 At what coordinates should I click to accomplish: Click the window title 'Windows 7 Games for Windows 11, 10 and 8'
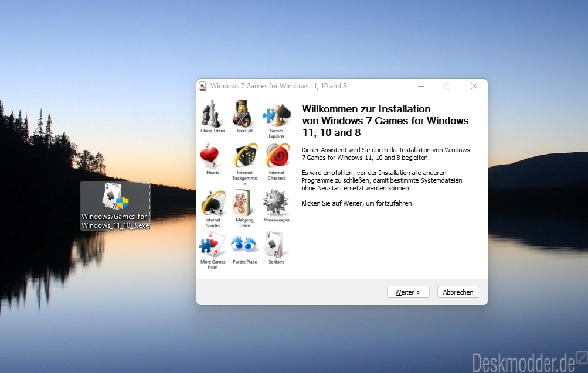[x=278, y=86]
